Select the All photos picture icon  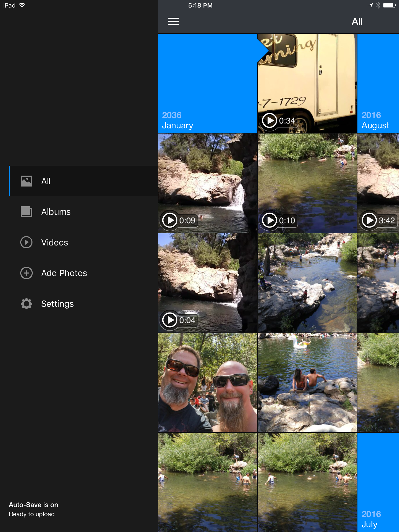pos(26,181)
